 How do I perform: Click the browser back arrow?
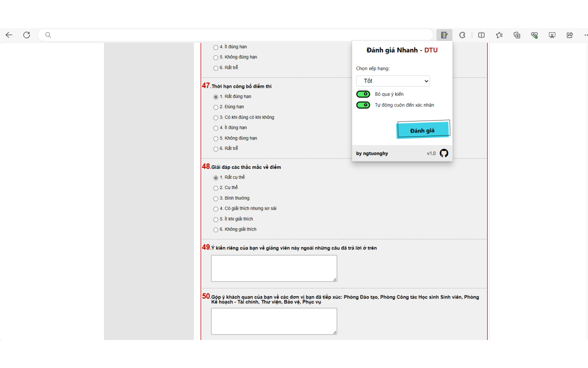[x=9, y=35]
